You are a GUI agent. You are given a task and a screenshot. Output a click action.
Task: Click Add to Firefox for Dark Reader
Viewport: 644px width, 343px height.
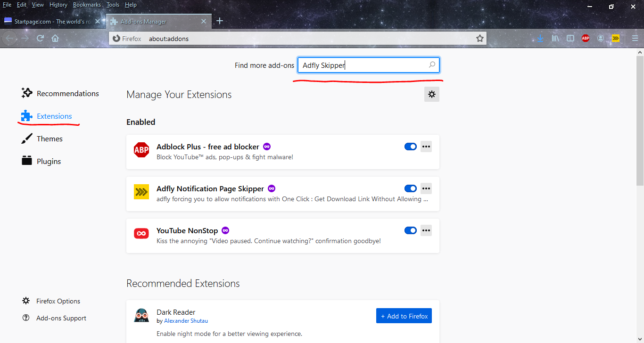coord(404,316)
